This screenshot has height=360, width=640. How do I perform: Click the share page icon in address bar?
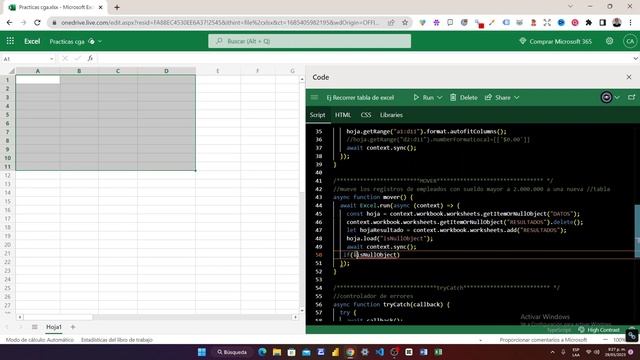391,22
